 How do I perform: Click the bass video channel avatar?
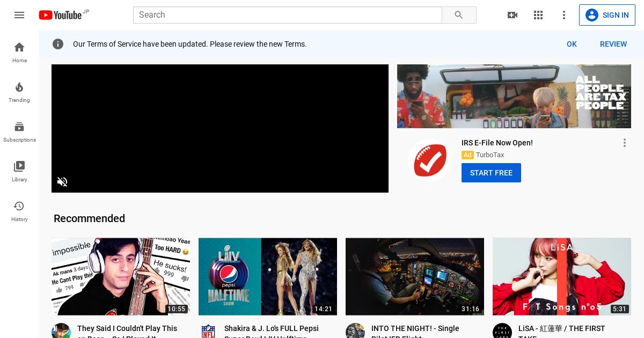(61, 331)
